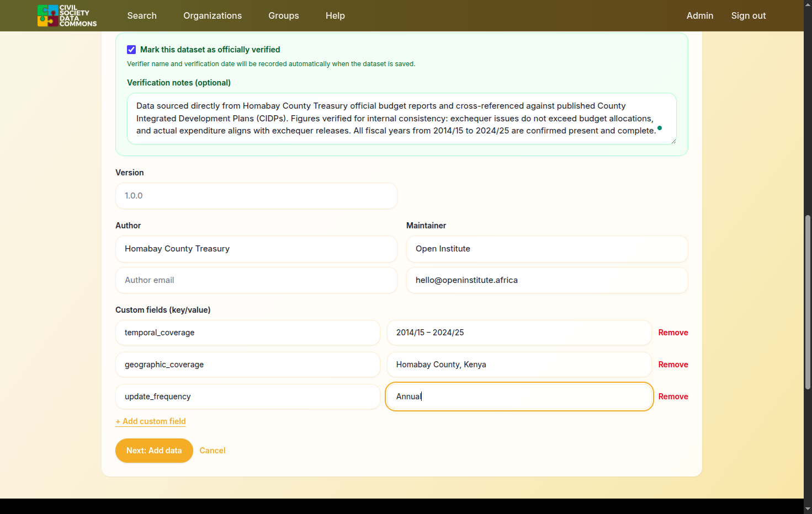The width and height of the screenshot is (812, 514).
Task: Click the Next: Add data button
Action: point(154,451)
